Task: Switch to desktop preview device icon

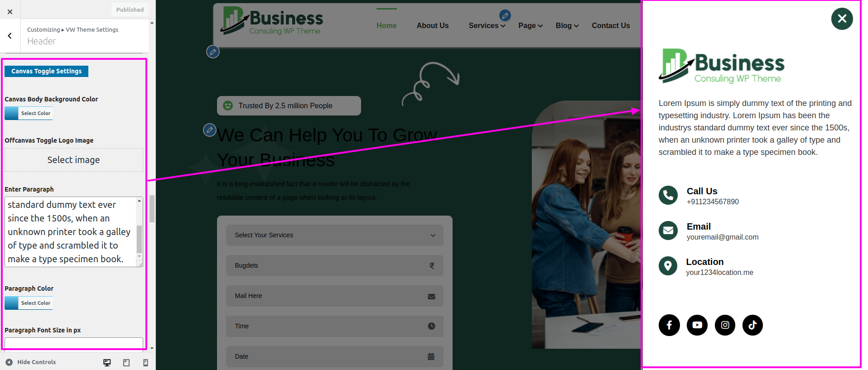Action: point(107,362)
